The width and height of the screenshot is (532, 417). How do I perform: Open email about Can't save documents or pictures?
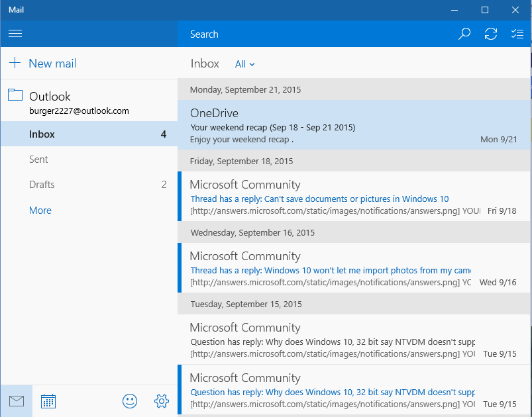(x=354, y=197)
